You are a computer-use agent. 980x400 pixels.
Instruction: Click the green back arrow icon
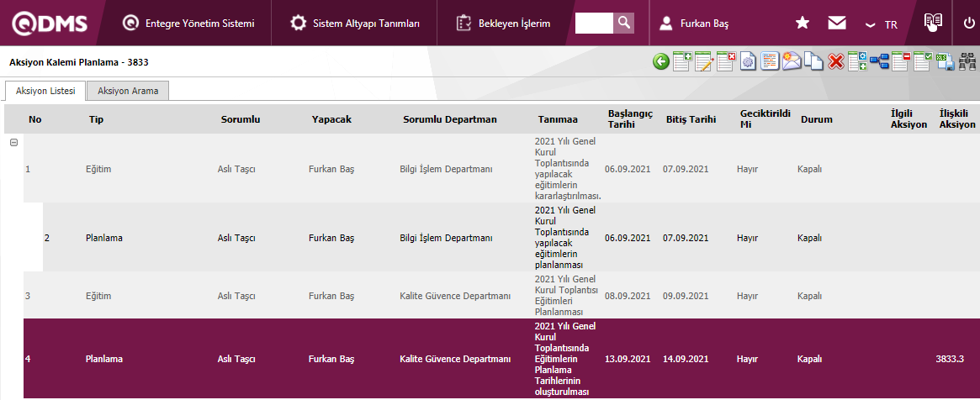662,61
